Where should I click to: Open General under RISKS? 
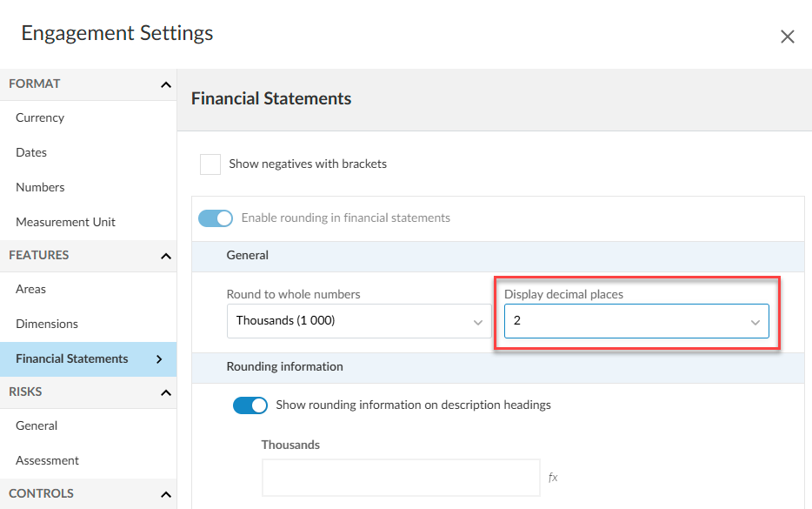pos(36,425)
